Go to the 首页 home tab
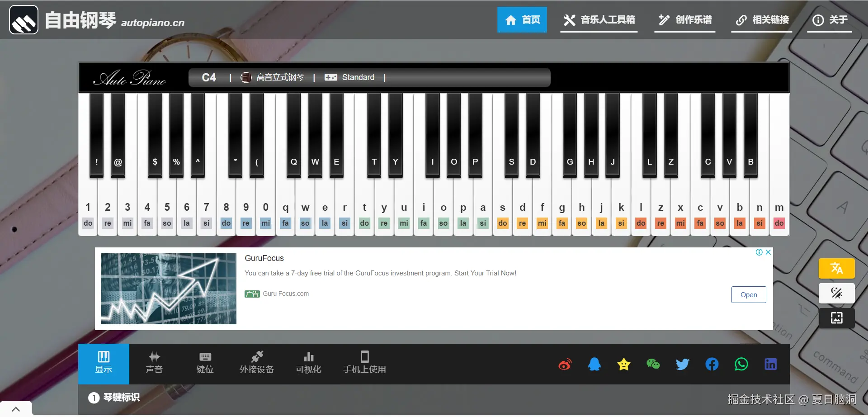Viewport: 868px width, 417px height. point(522,20)
